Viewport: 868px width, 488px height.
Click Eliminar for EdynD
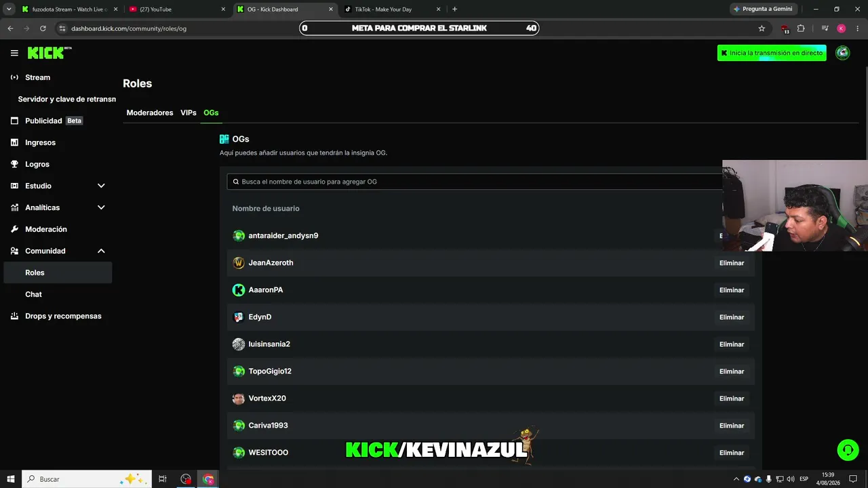click(x=732, y=317)
